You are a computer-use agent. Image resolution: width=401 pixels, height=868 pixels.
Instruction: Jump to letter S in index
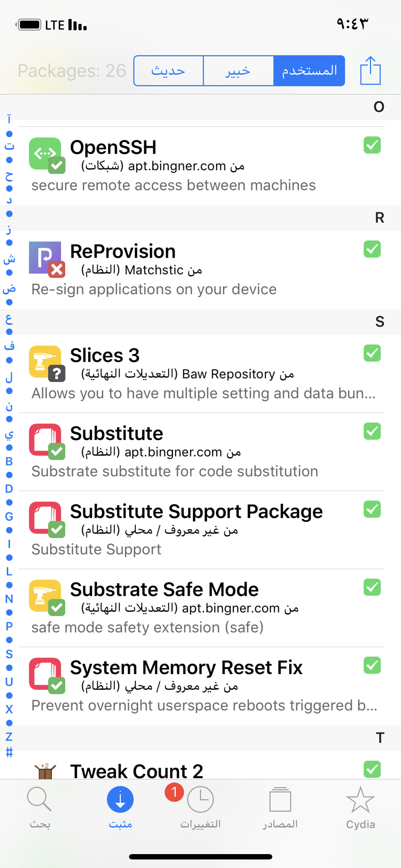pyautogui.click(x=9, y=654)
